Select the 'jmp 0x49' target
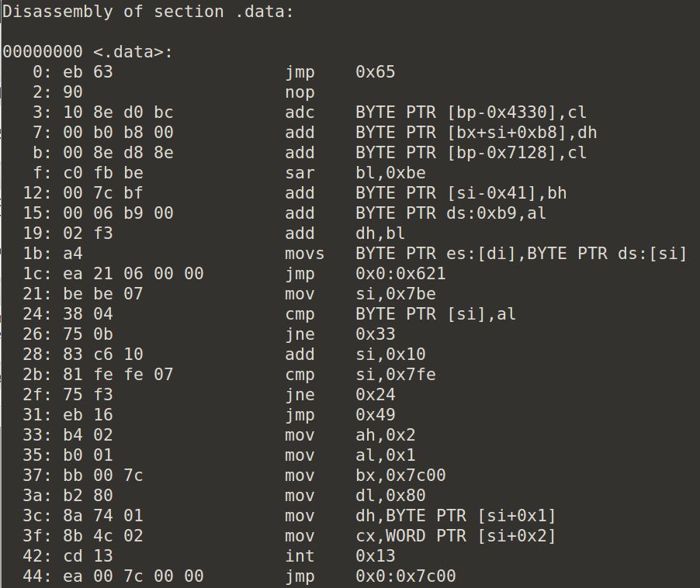 pos(376,415)
